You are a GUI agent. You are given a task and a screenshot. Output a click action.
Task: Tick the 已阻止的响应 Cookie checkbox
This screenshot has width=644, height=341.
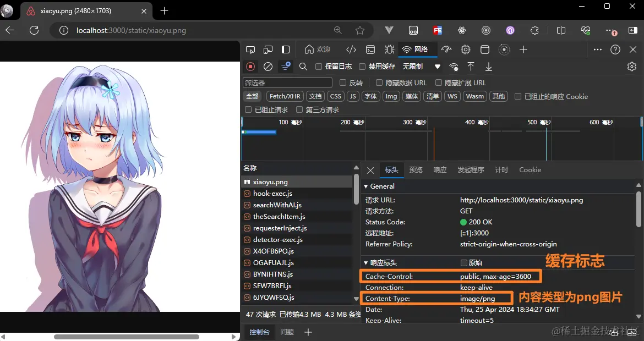[x=517, y=96]
